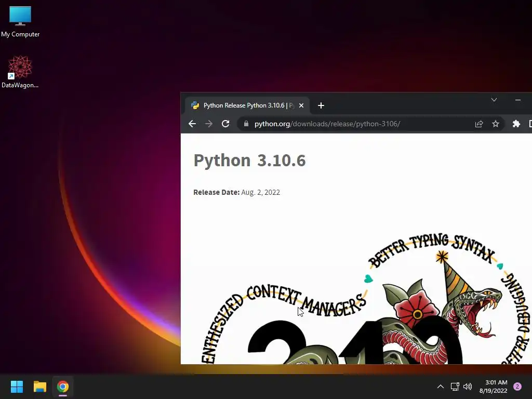Close the Python Release Python 3.10.6 tab
Viewport: 532px width, 399px height.
[301, 105]
